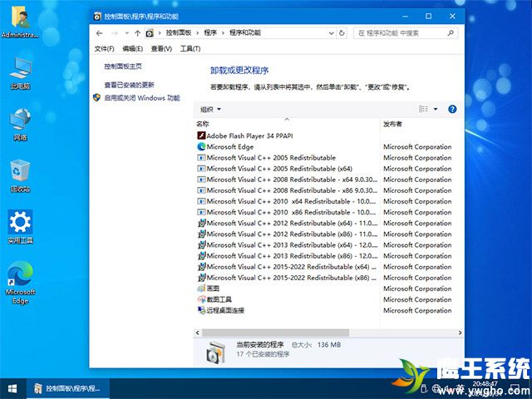532x399 pixels.
Task: Select the 实用工具 gear desktop icon
Action: click(20, 227)
